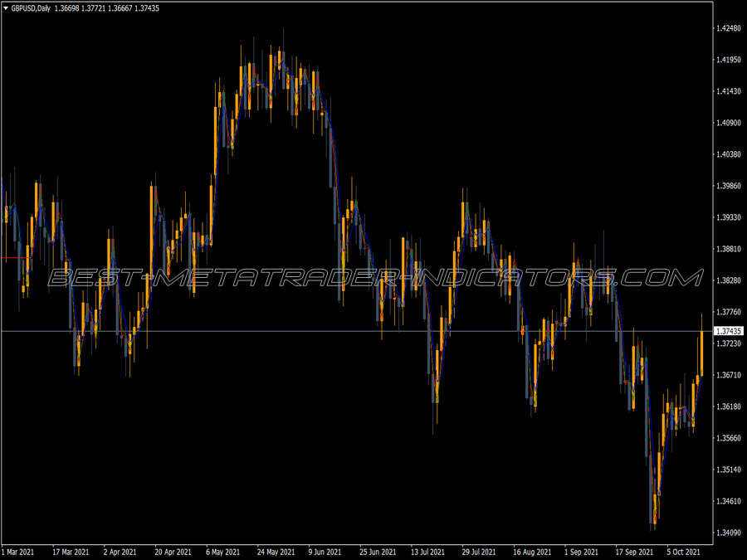Click the current price tag 1.37435
Viewport: 747px width, 560px height.
tap(729, 331)
